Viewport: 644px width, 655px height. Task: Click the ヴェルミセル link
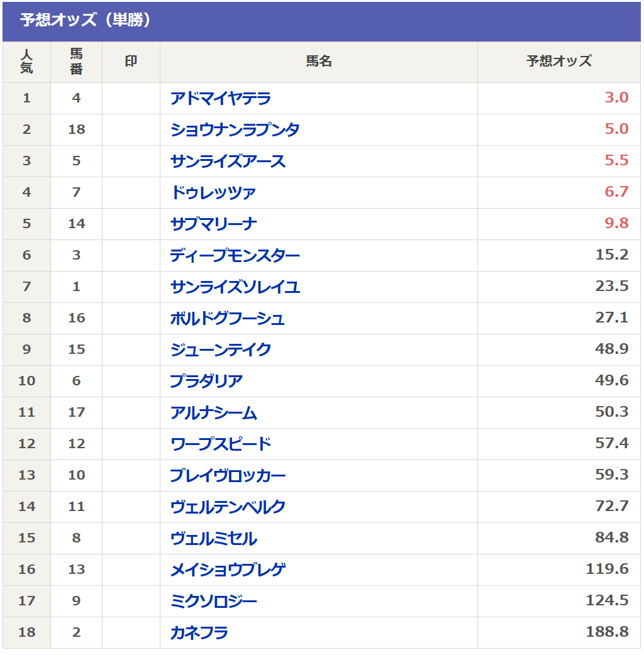pyautogui.click(x=213, y=539)
